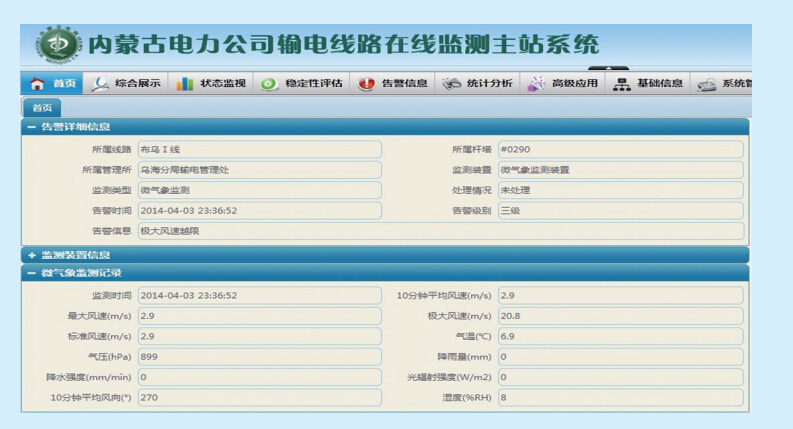Click the 处理情况 field showing 未处理
The width and height of the screenshot is (793, 429).
620,190
